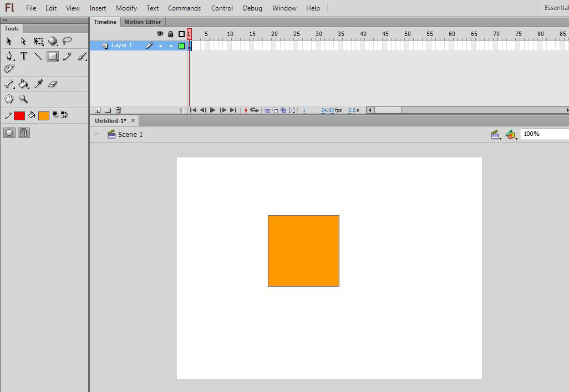Screen dimensions: 569x392
Task: Hide Layer 1 using visibility dot
Action: coord(160,46)
